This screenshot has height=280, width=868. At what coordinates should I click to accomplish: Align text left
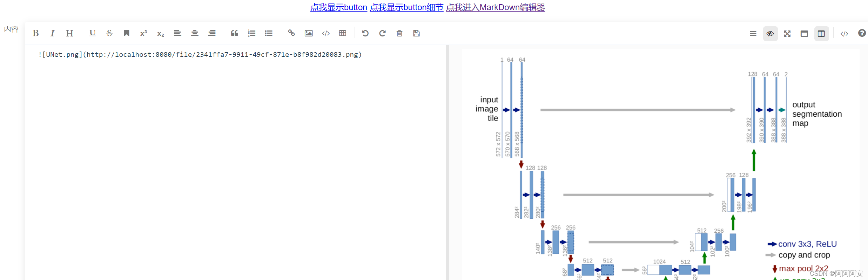(x=177, y=33)
